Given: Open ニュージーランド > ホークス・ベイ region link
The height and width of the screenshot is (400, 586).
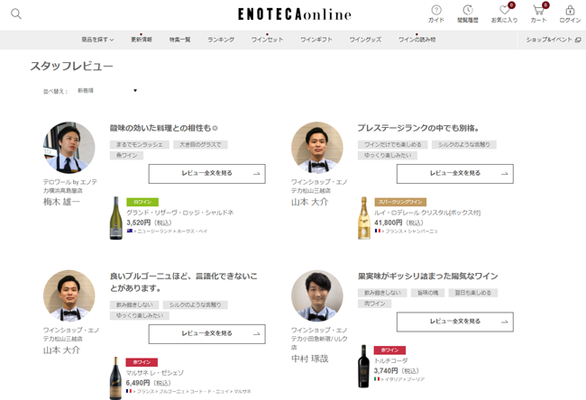Looking at the screenshot, I should click(167, 231).
